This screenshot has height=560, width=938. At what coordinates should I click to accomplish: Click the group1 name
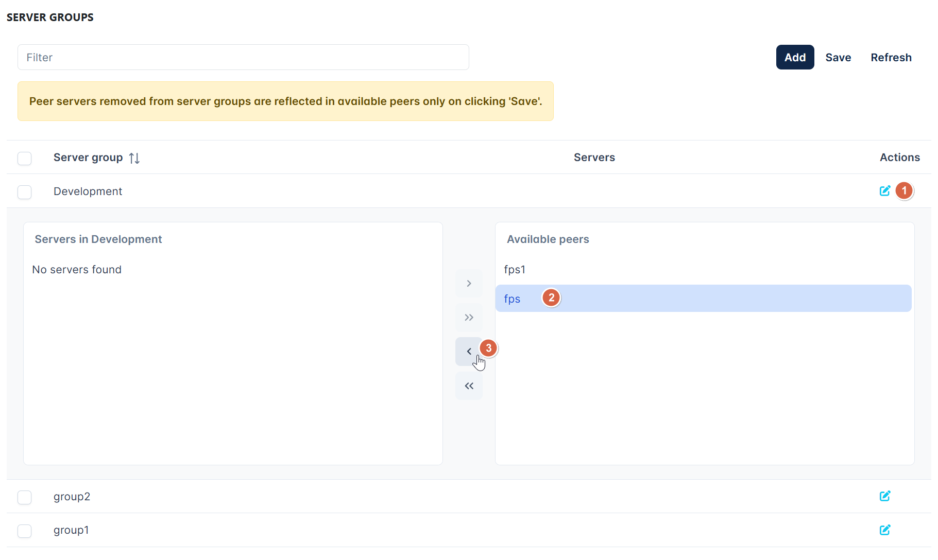tap(71, 530)
